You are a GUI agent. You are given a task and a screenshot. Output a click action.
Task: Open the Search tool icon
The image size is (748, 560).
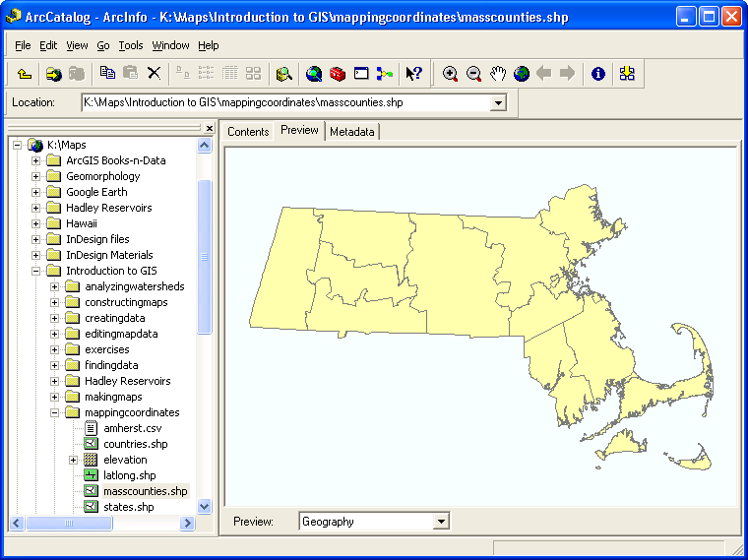click(x=284, y=74)
